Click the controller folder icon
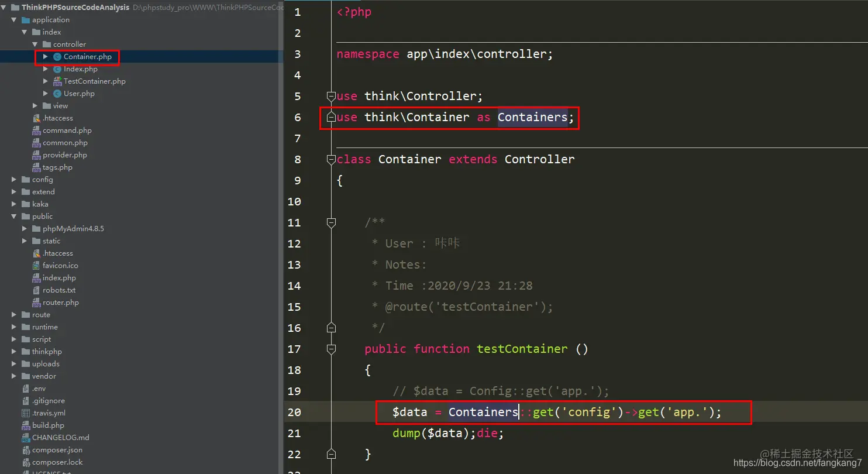 (47, 44)
